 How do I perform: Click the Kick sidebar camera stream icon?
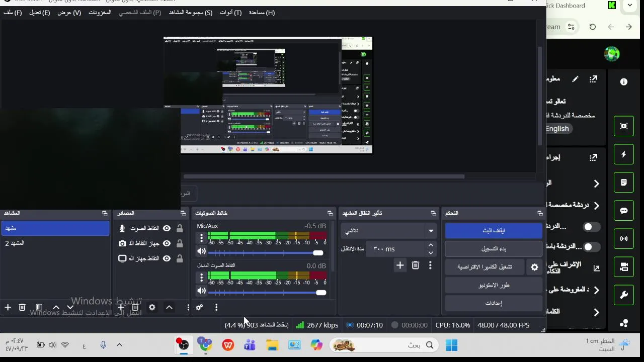click(x=624, y=267)
